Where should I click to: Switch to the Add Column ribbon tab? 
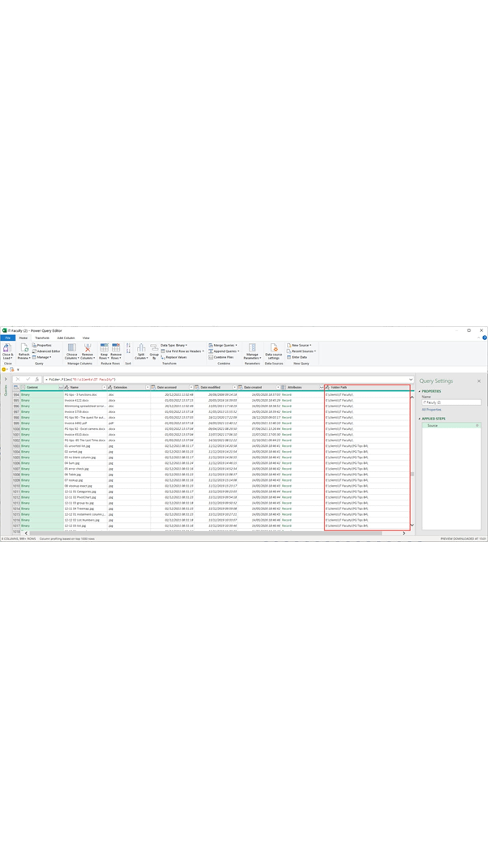(66, 338)
